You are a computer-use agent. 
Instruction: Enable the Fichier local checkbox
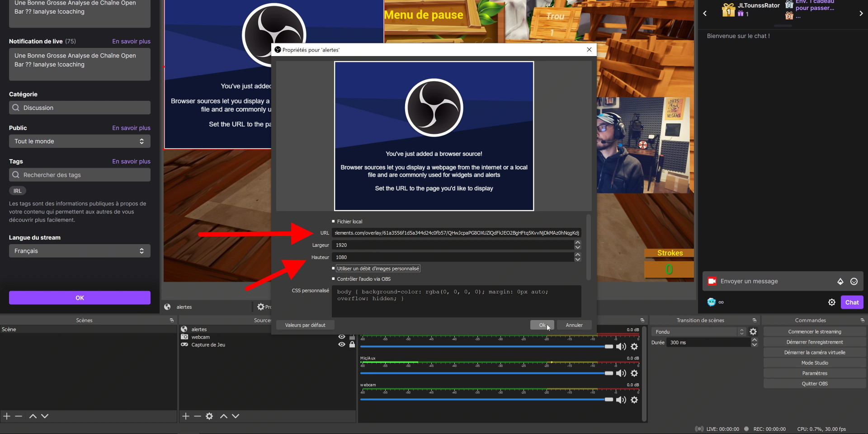(334, 222)
